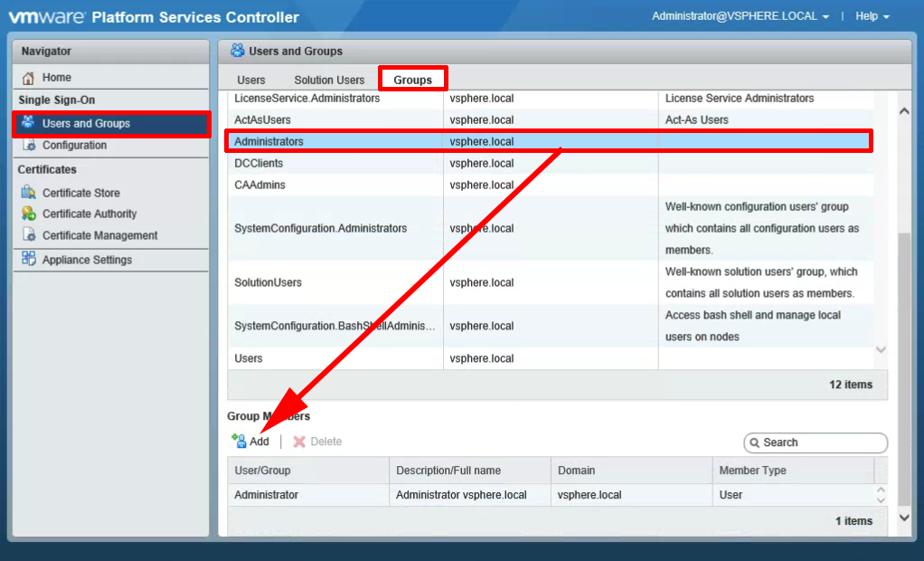Click Add to add a group member
The image size is (924, 561).
pos(250,442)
